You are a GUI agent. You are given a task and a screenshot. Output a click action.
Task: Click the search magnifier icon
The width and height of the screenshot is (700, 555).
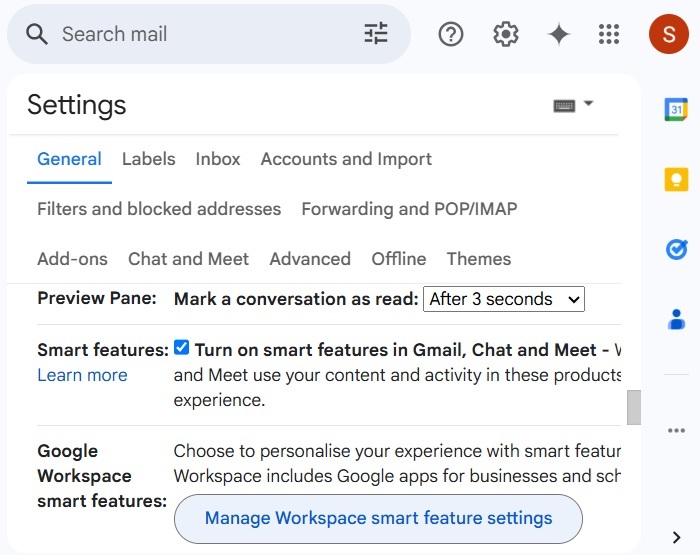tap(37, 34)
